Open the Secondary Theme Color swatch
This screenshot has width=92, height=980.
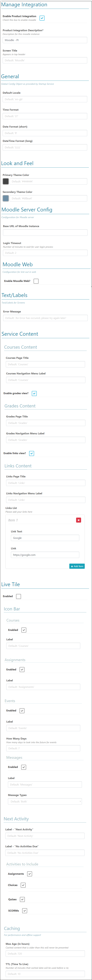pos(6,198)
